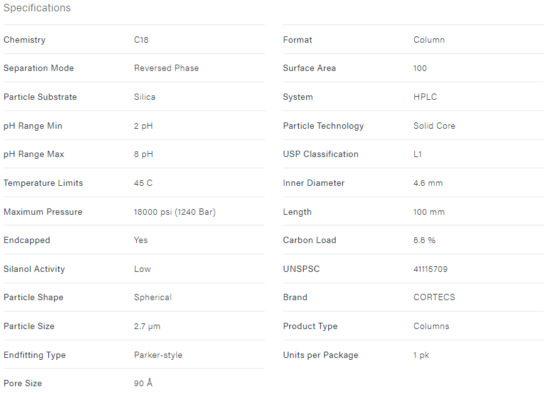Click the Specifications heading
Viewport: 551px width, 400px height.
[37, 8]
